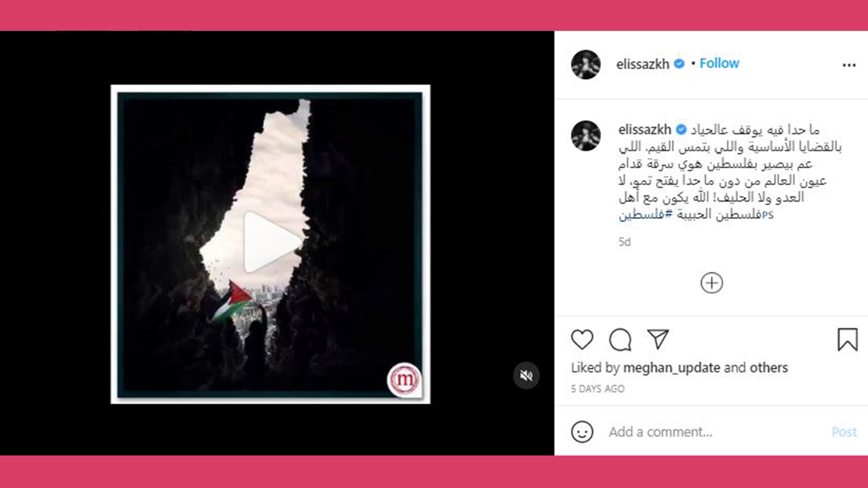Open emoji picker smiley icon
The image size is (868, 488).
(582, 432)
